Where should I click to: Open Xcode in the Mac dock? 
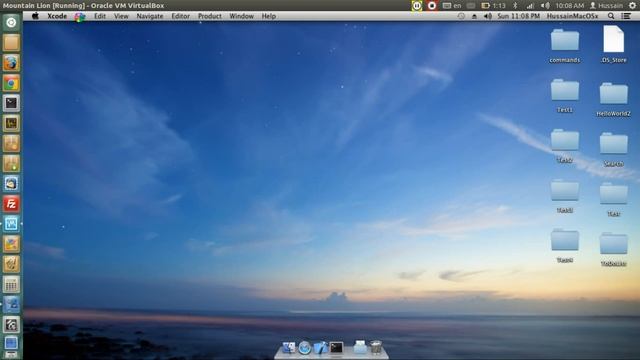(x=320, y=348)
